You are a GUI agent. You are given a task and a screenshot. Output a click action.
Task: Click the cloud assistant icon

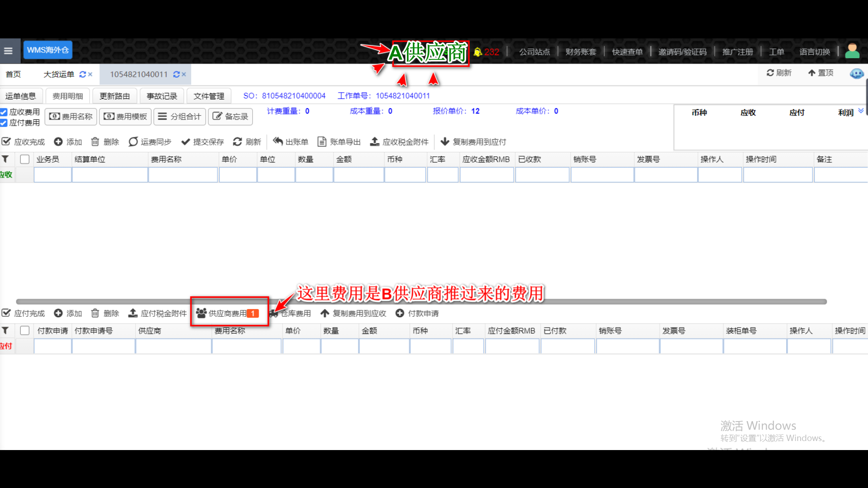(x=856, y=73)
